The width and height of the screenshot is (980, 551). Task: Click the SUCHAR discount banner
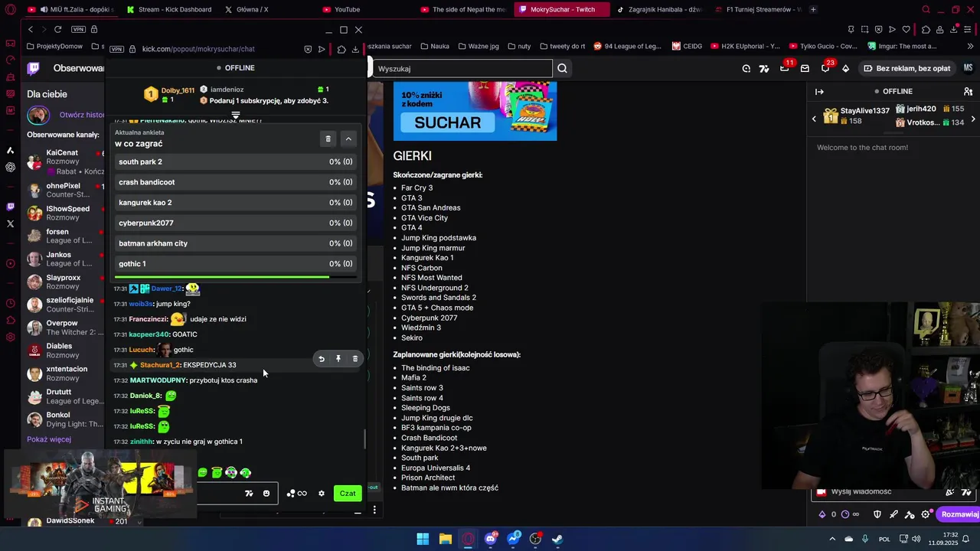tap(475, 112)
